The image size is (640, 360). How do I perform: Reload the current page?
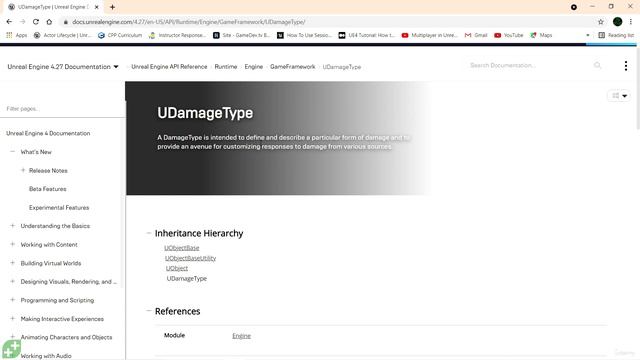[36, 22]
